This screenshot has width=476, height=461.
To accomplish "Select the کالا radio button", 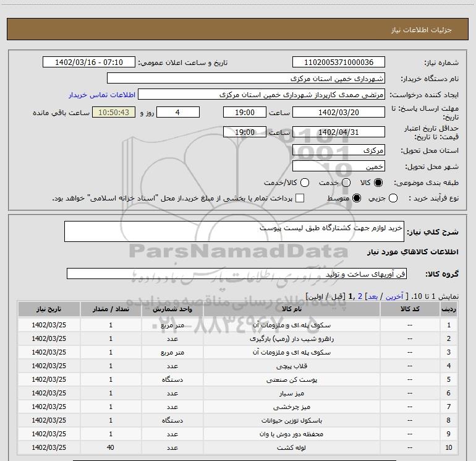I will click(378, 183).
